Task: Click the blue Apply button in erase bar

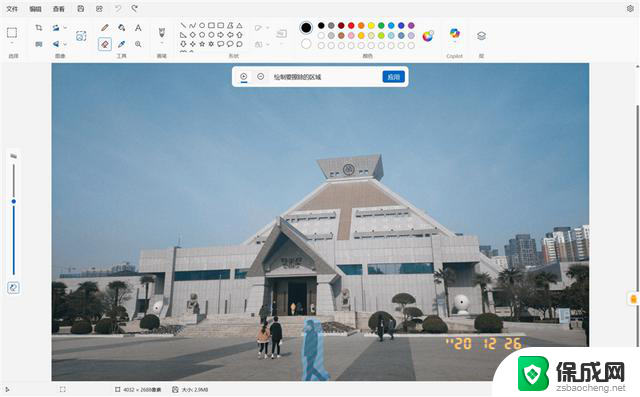Action: (393, 77)
